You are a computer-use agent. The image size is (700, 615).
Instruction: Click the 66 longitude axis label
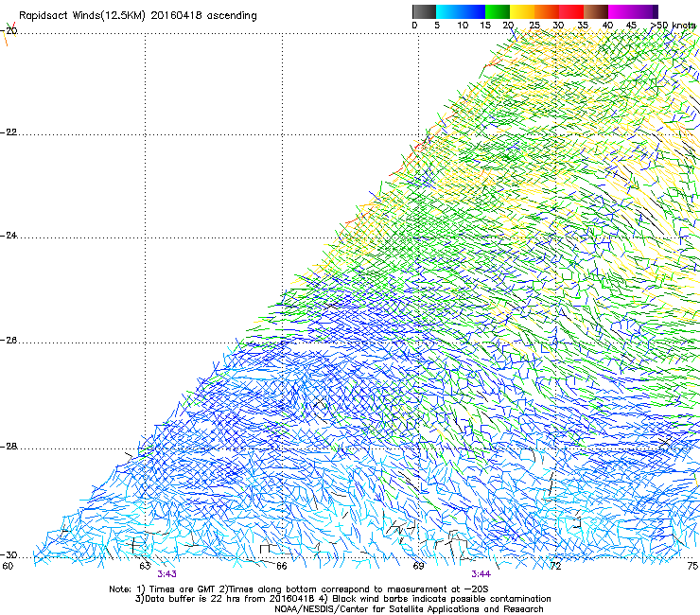pyautogui.click(x=281, y=566)
